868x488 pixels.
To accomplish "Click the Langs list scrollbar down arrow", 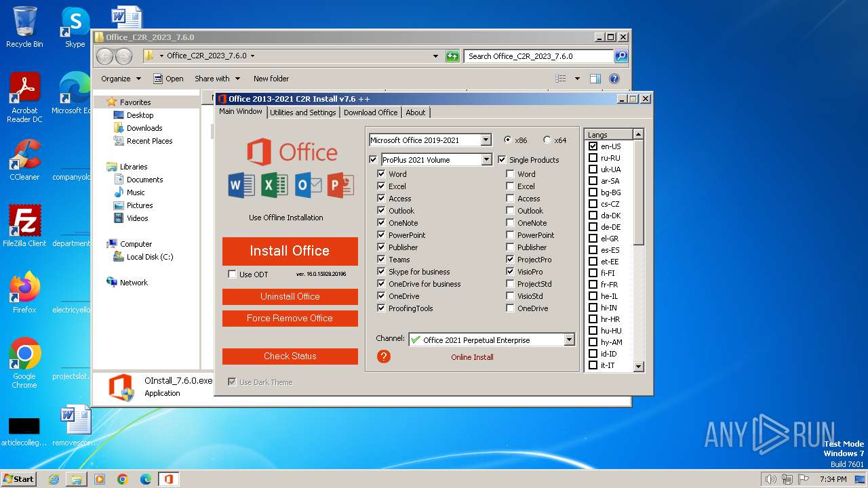I will tap(638, 366).
